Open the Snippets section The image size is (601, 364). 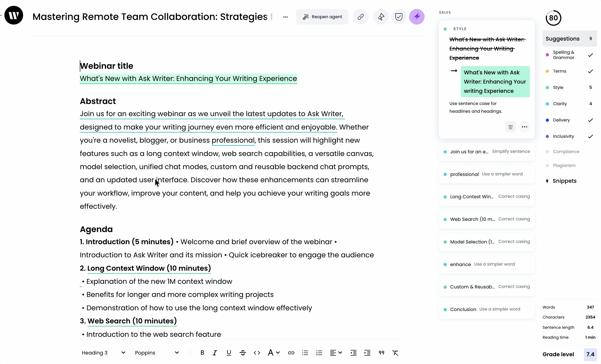(564, 181)
